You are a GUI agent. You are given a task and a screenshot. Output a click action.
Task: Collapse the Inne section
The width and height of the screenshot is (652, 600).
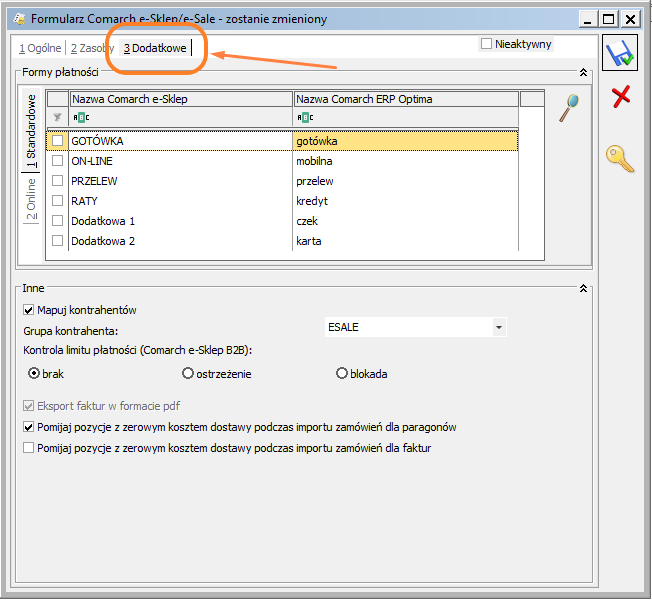[x=583, y=289]
